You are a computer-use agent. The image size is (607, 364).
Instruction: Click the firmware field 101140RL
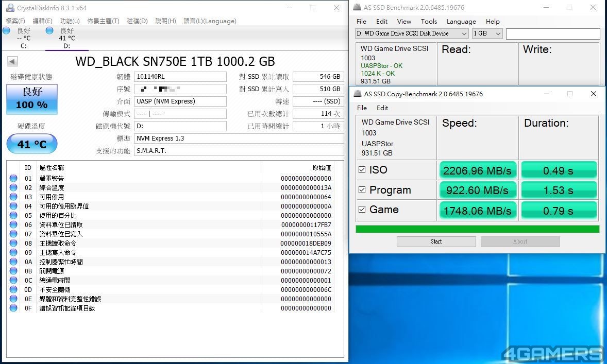click(180, 77)
